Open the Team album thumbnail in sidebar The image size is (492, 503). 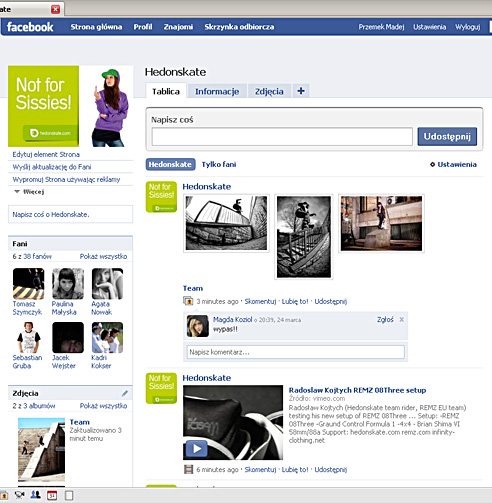(41, 450)
